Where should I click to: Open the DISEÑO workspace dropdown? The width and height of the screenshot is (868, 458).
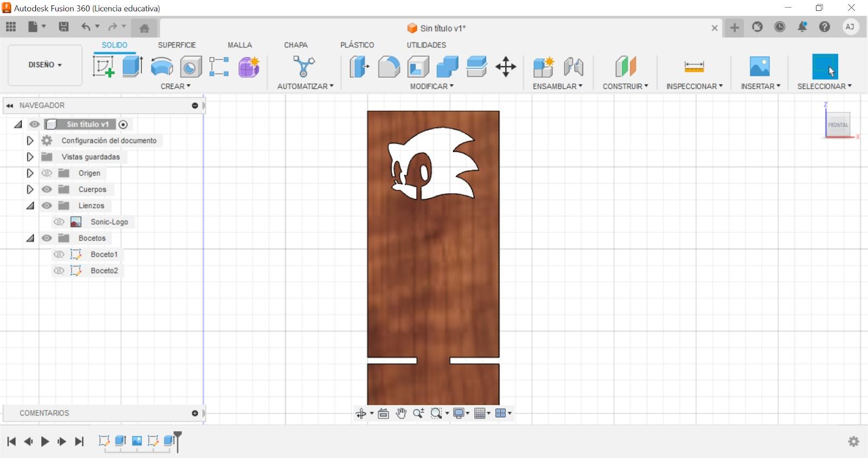pyautogui.click(x=45, y=65)
